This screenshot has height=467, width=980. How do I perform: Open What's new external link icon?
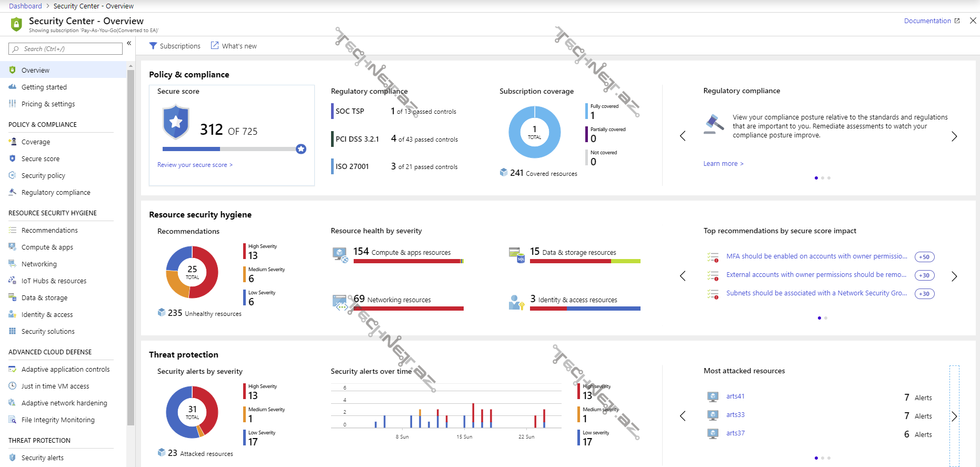click(215, 46)
